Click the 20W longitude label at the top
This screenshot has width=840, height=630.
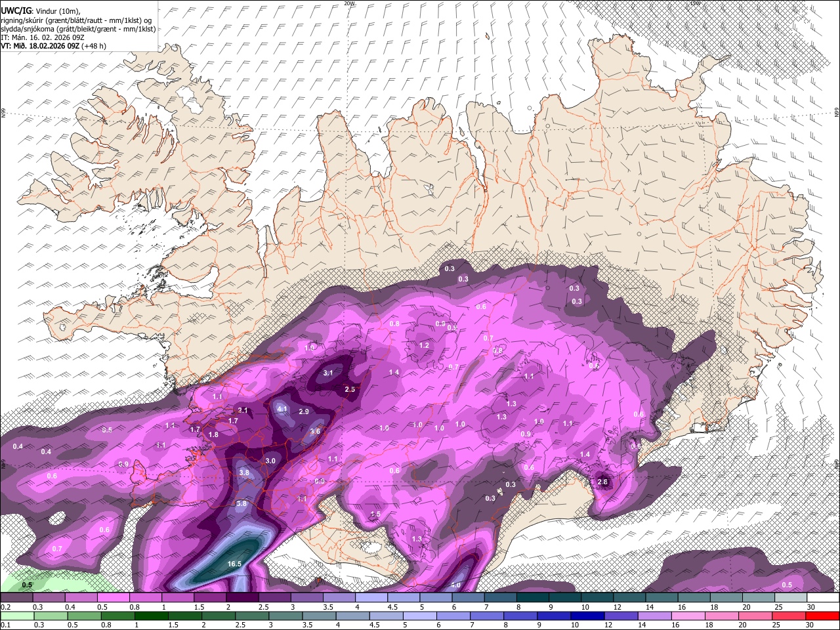349,3
